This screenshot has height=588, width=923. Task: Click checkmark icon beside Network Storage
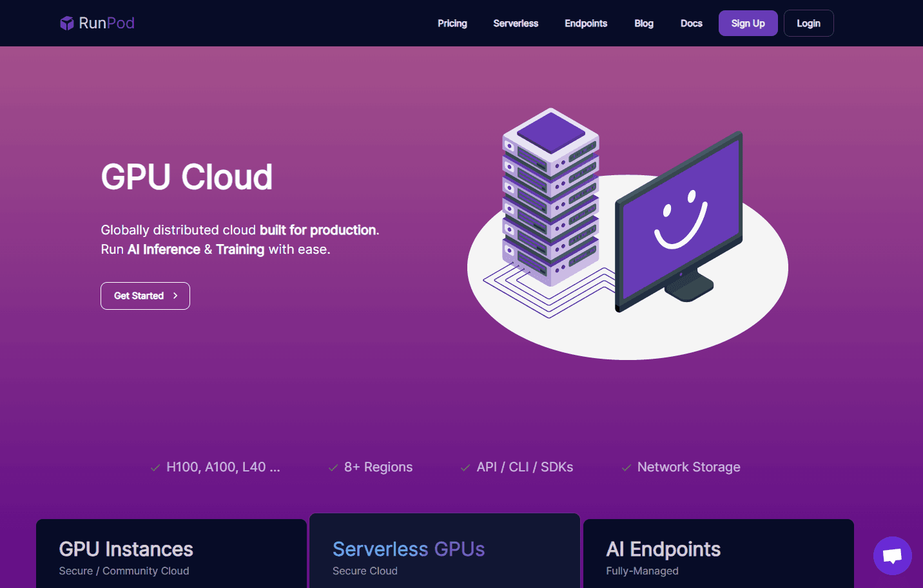626,468
